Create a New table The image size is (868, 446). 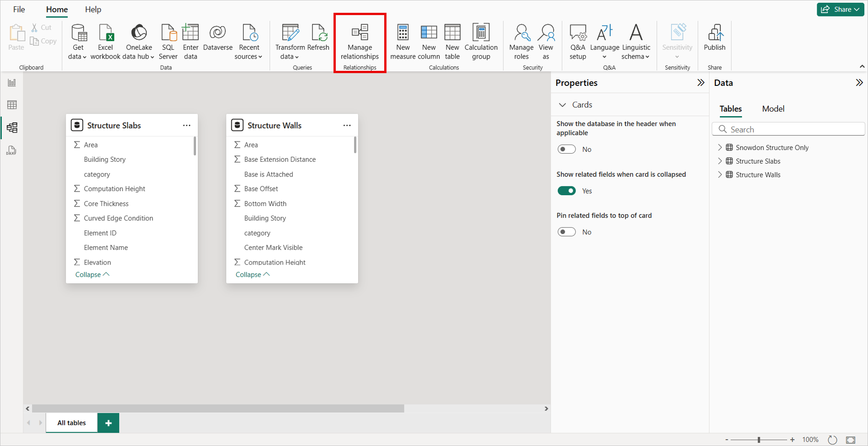pos(452,42)
